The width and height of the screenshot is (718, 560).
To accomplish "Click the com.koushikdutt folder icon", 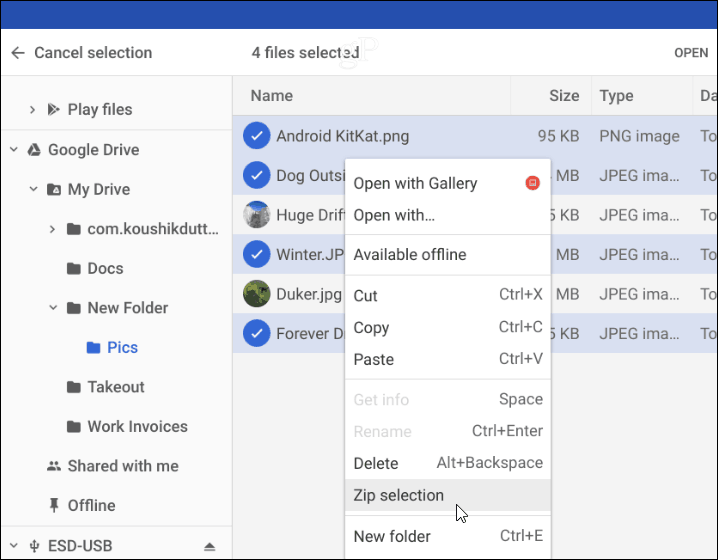I will 73,228.
